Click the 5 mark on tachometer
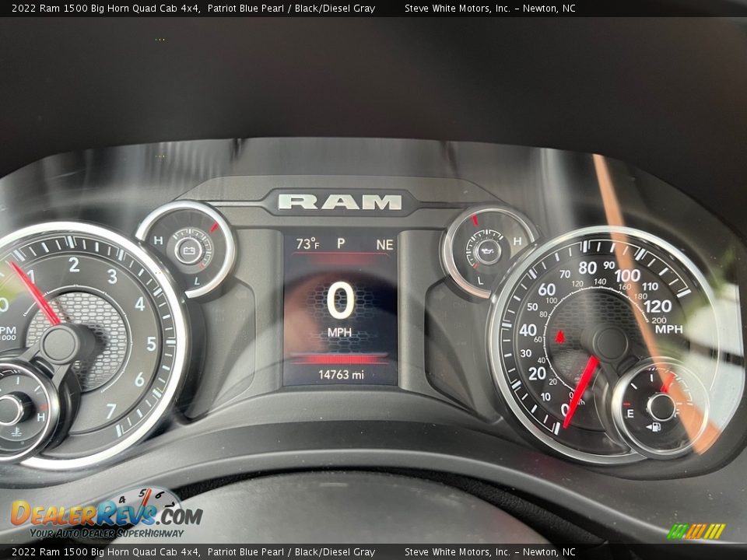This screenshot has width=747, height=560. coord(151,343)
